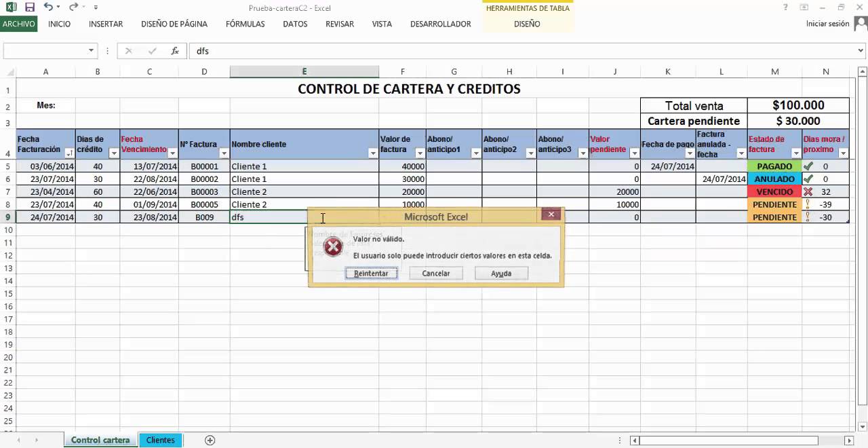Click inside the formula bar containing dfs
Image resolution: width=868 pixels, height=448 pixels.
point(522,51)
